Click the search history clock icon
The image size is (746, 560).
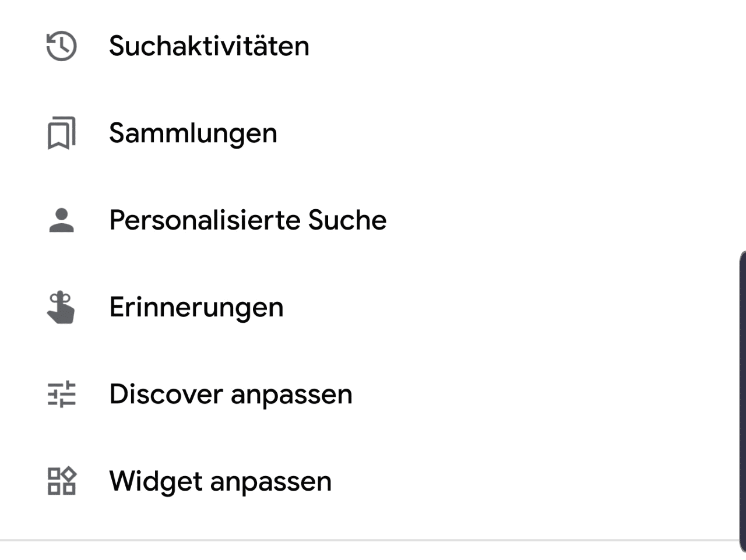tap(61, 46)
